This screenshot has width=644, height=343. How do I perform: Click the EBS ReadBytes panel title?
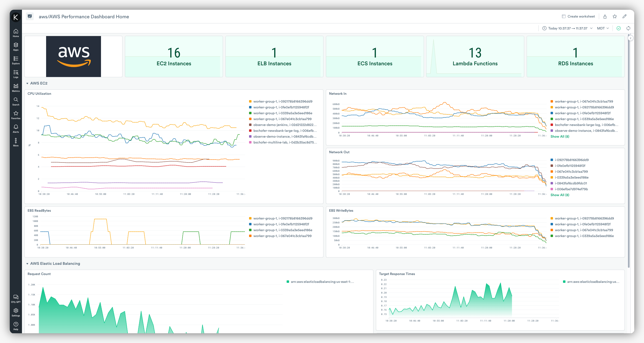coord(39,210)
